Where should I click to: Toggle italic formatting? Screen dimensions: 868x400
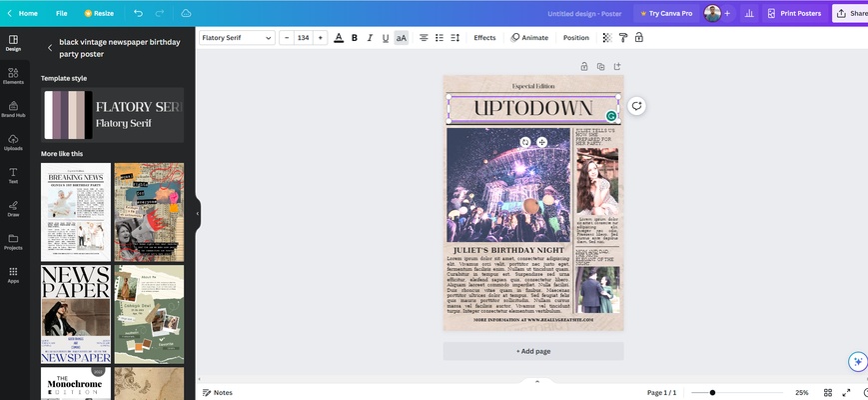click(x=370, y=38)
